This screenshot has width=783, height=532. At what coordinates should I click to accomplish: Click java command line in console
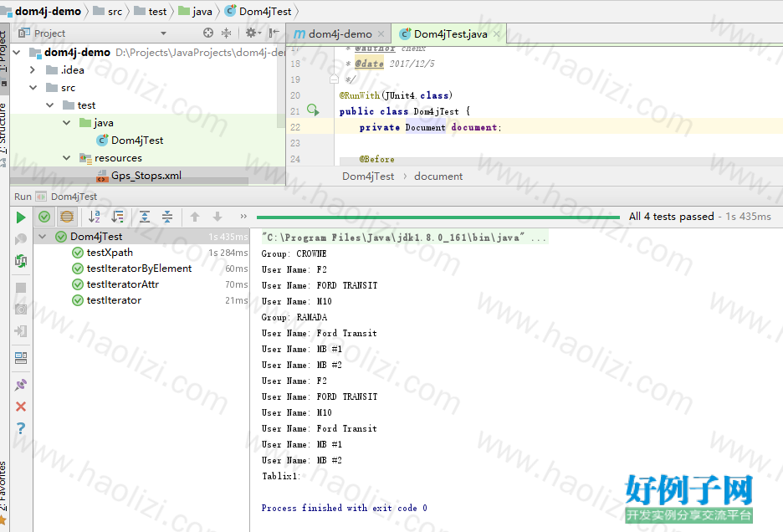tap(404, 238)
